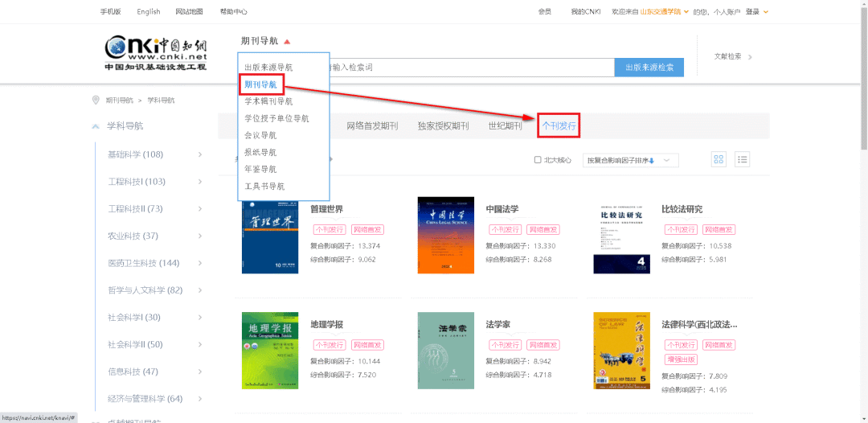
Task: Switch to 世纪期刊 tab
Action: click(506, 125)
